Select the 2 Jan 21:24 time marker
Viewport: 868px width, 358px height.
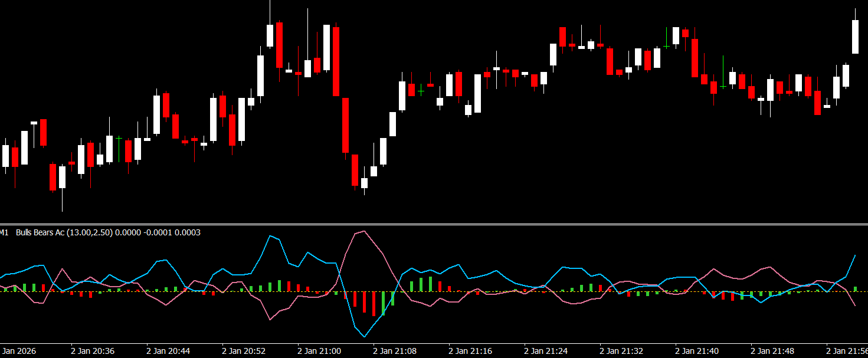(546, 351)
